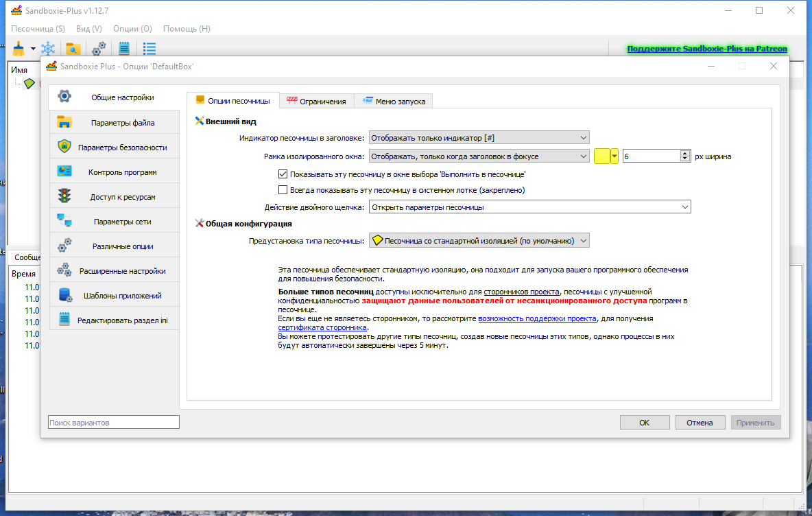Open Действие двойного щелчка dropdown

point(529,207)
